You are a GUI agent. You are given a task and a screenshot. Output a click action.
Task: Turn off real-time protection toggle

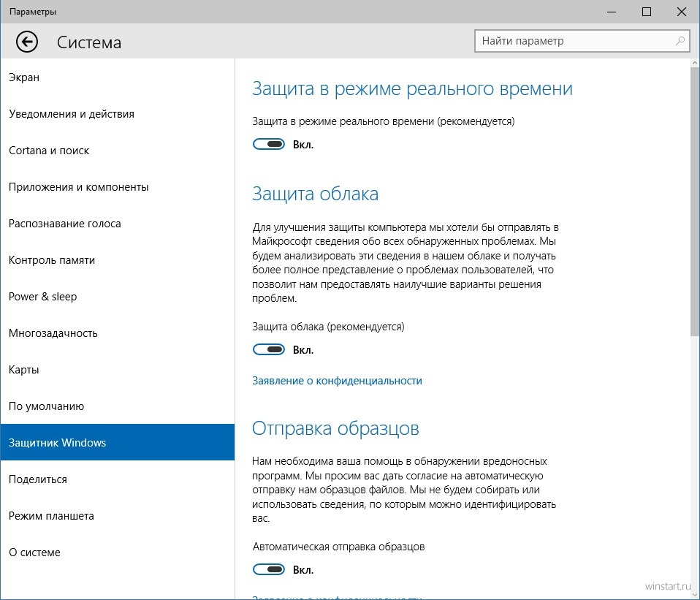[x=269, y=144]
